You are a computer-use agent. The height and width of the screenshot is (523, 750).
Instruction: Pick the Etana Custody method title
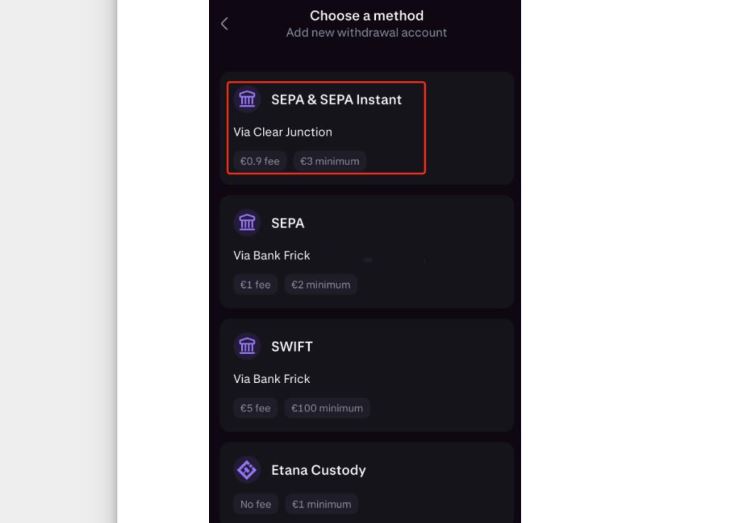pyautogui.click(x=318, y=470)
